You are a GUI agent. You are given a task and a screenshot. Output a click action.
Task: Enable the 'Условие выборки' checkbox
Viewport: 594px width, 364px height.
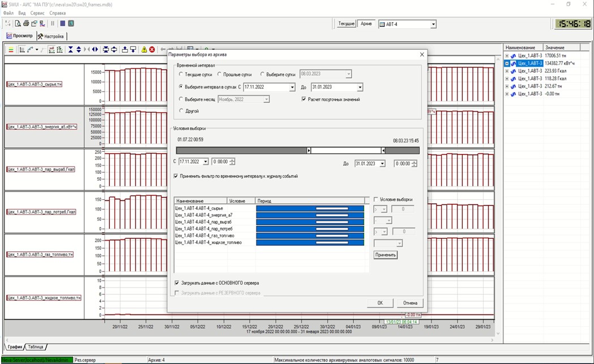pyautogui.click(x=376, y=199)
